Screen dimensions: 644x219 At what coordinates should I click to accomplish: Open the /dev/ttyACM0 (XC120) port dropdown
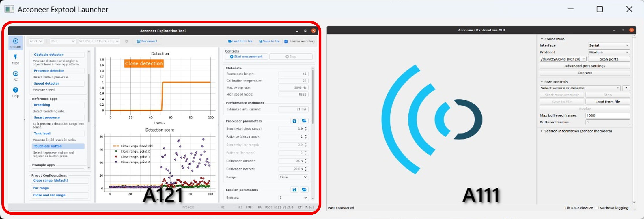coord(563,59)
